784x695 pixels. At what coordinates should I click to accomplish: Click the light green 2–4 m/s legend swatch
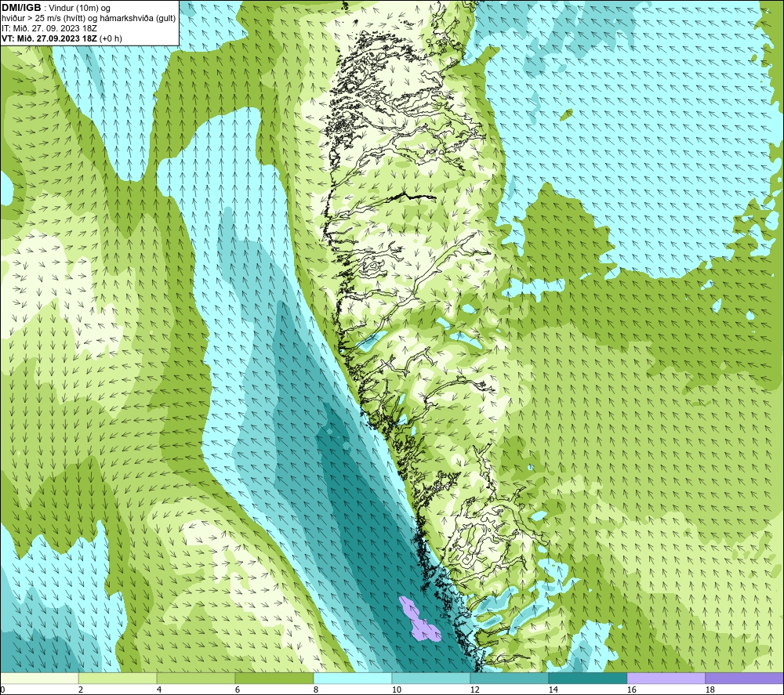coord(118,678)
